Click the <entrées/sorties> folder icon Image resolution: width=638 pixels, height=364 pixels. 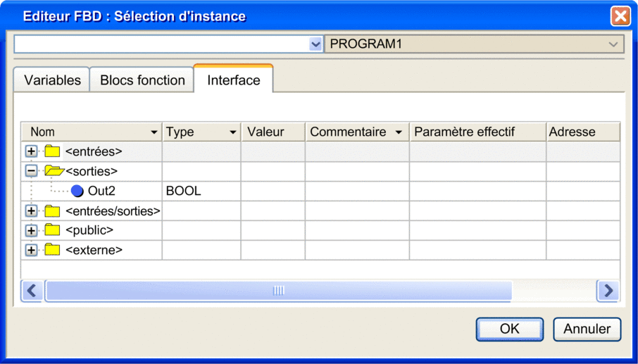click(x=52, y=211)
